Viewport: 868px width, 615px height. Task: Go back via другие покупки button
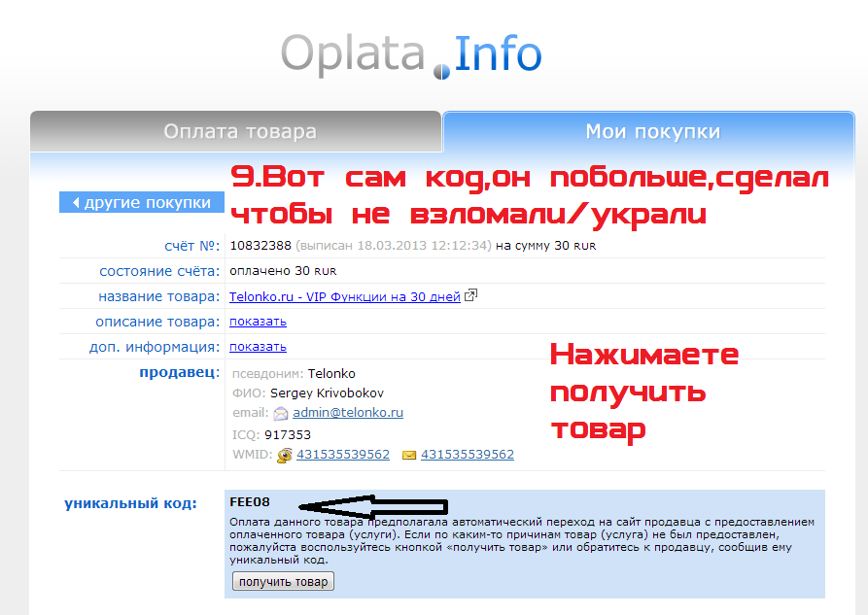click(x=142, y=203)
